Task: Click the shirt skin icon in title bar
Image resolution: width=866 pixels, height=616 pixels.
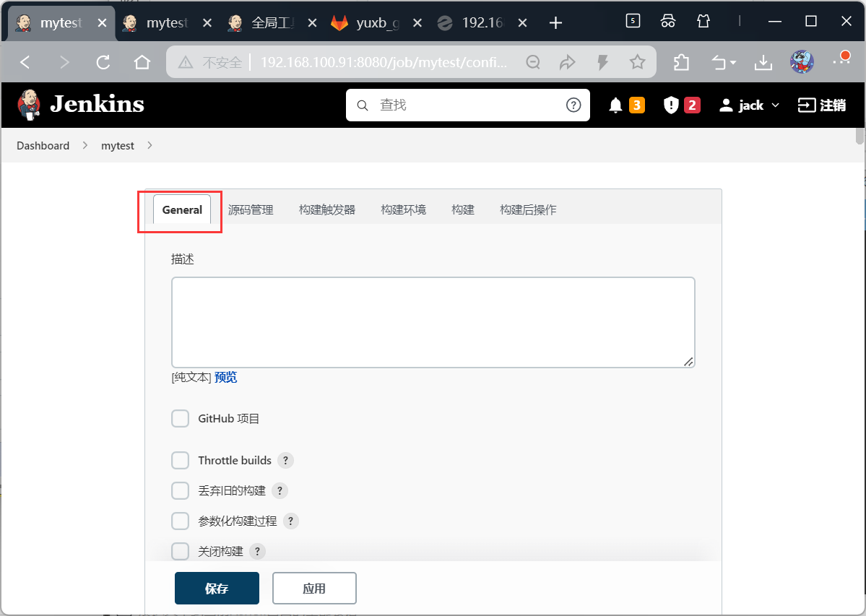Action: coord(703,21)
